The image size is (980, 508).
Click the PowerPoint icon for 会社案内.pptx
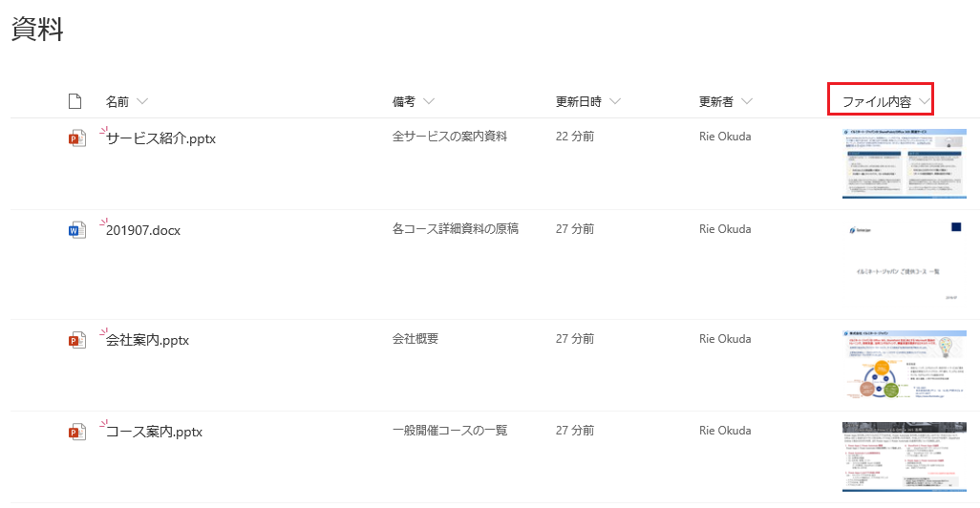76,340
